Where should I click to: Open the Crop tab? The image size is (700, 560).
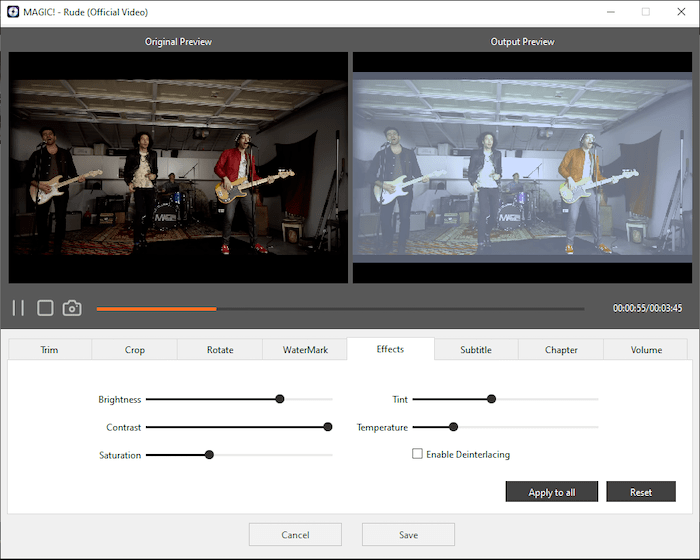[x=135, y=350]
